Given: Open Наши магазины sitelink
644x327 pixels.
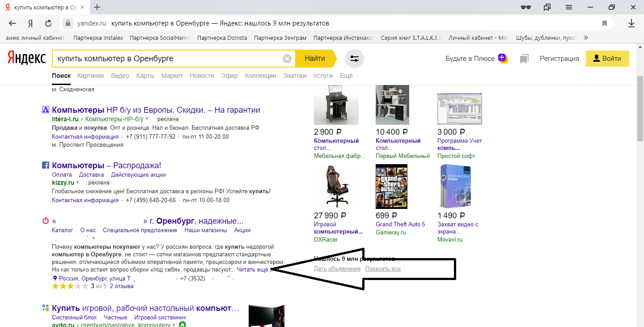Looking at the screenshot, I should coord(206,230).
